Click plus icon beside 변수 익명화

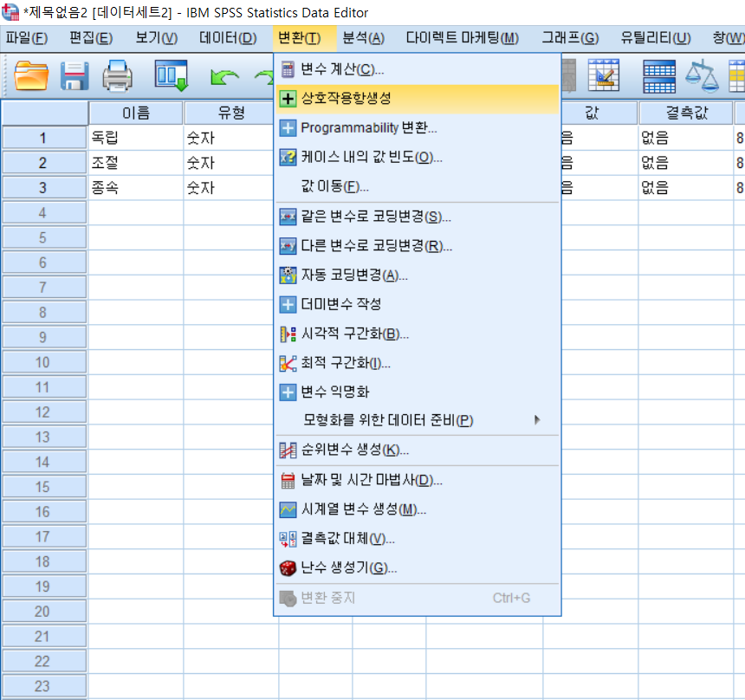click(288, 392)
